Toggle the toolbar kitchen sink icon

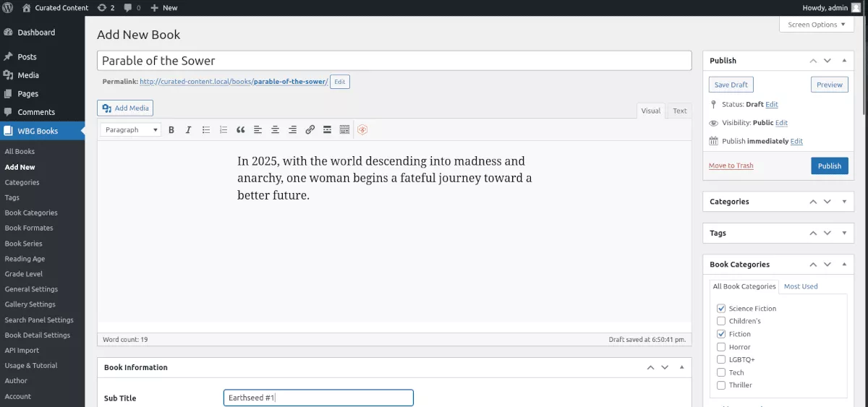(344, 130)
